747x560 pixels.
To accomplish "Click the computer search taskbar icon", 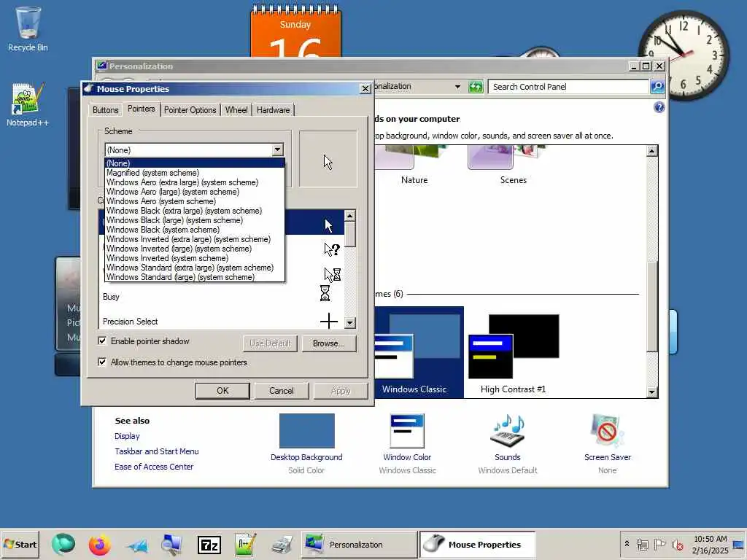I will tap(171, 544).
